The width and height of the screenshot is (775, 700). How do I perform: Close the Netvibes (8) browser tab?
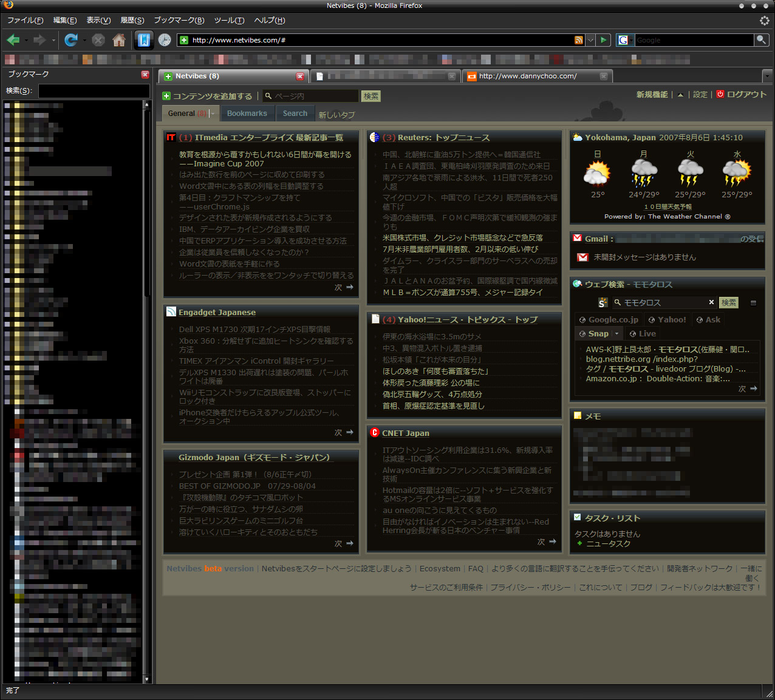point(300,76)
